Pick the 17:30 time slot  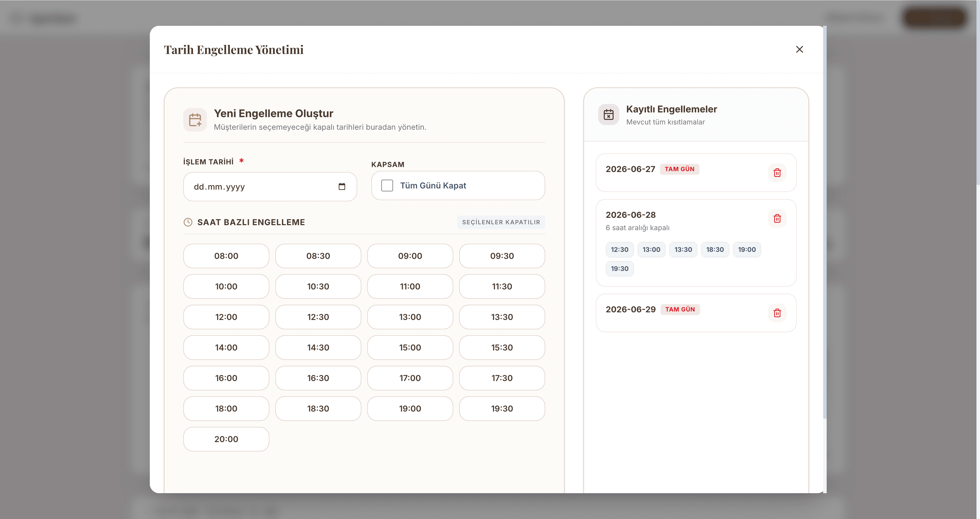[x=502, y=378]
